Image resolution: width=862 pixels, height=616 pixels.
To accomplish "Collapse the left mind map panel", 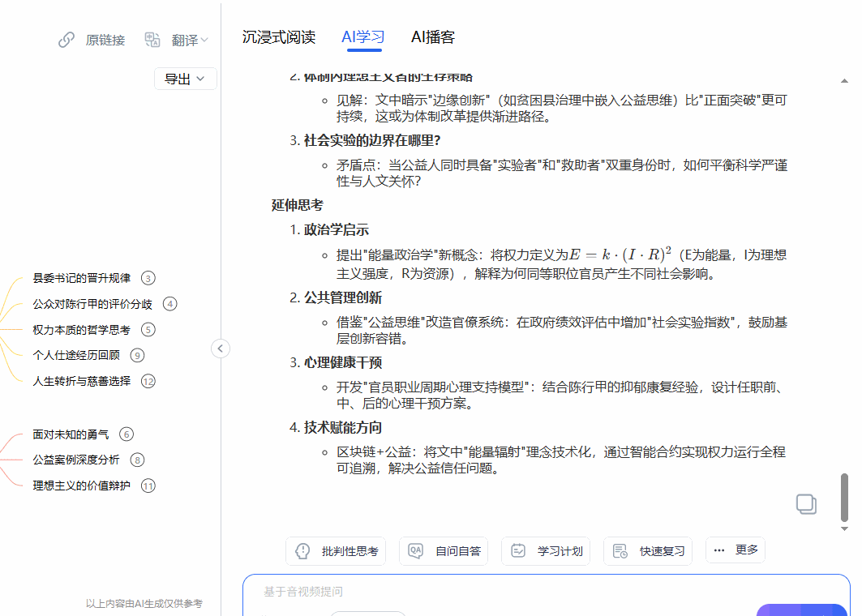I will point(221,349).
